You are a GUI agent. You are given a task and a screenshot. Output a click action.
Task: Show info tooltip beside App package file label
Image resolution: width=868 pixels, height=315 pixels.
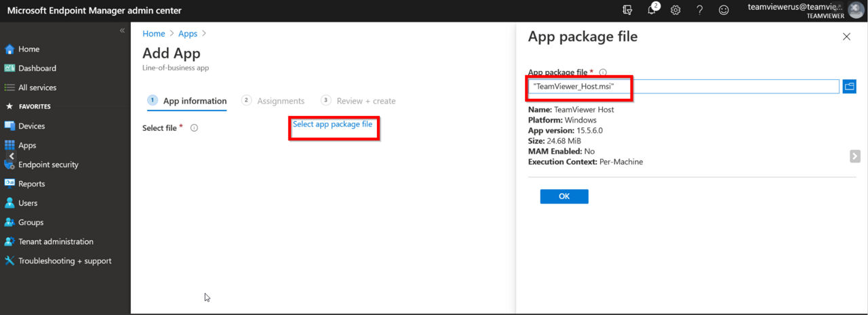(603, 72)
